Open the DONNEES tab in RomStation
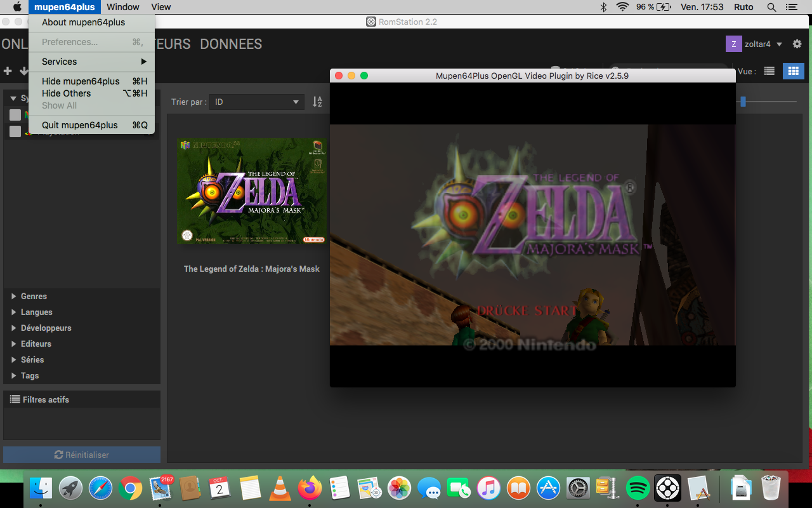812x508 pixels. 231,44
